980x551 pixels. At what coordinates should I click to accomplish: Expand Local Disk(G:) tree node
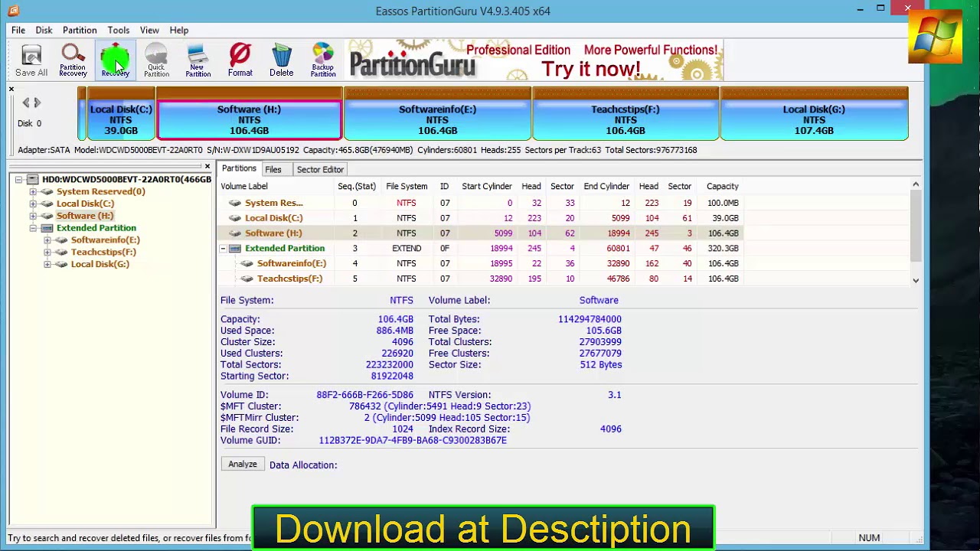47,264
